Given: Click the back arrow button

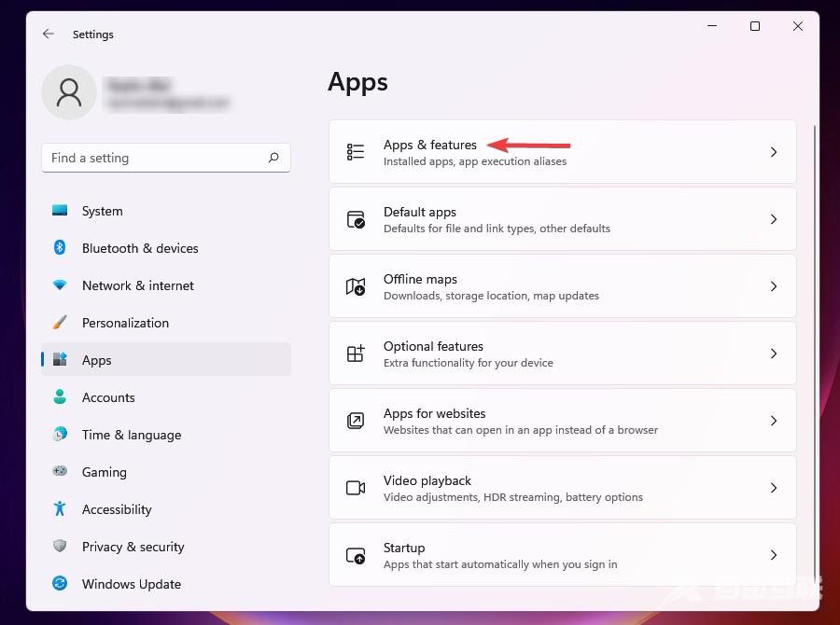Looking at the screenshot, I should click(48, 34).
